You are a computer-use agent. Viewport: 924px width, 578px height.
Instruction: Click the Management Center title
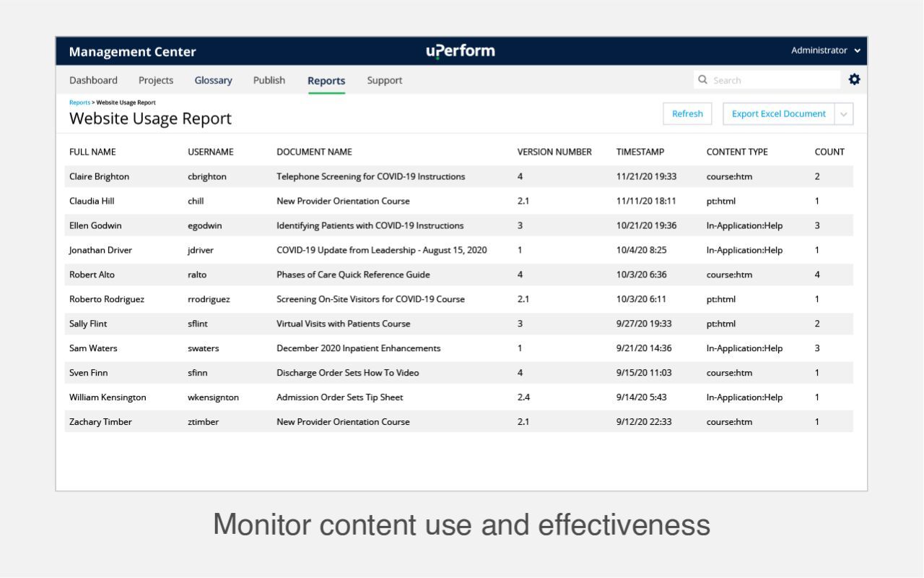point(132,52)
